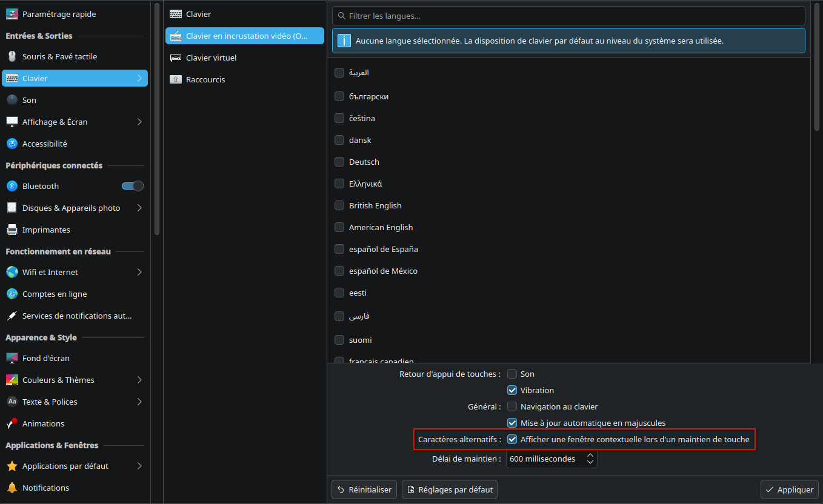Uncheck the Vibration checkbox
The width and height of the screenshot is (823, 504).
[512, 390]
